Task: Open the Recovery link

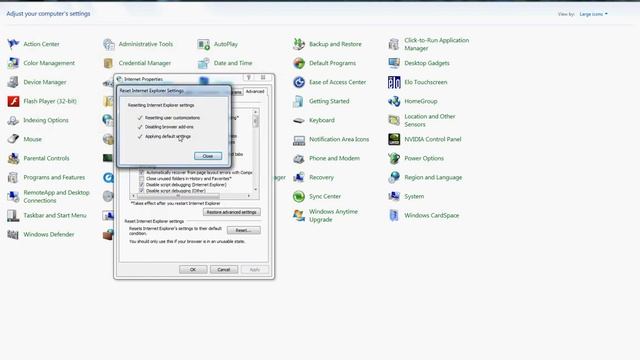Action: pos(321,177)
